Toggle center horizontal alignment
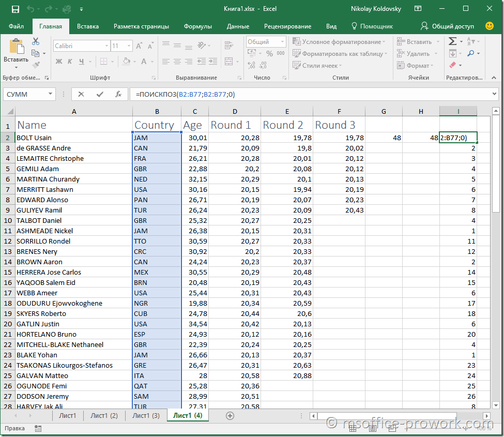 click(x=177, y=61)
